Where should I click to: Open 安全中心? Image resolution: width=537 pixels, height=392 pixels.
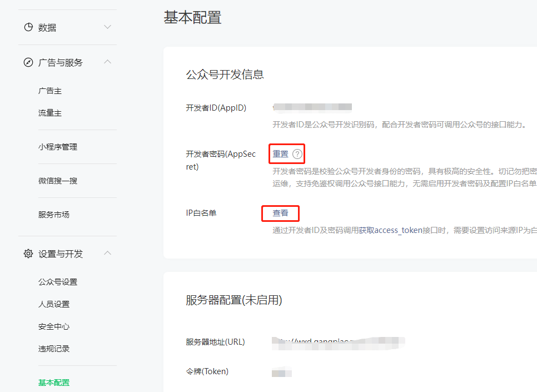coord(54,326)
